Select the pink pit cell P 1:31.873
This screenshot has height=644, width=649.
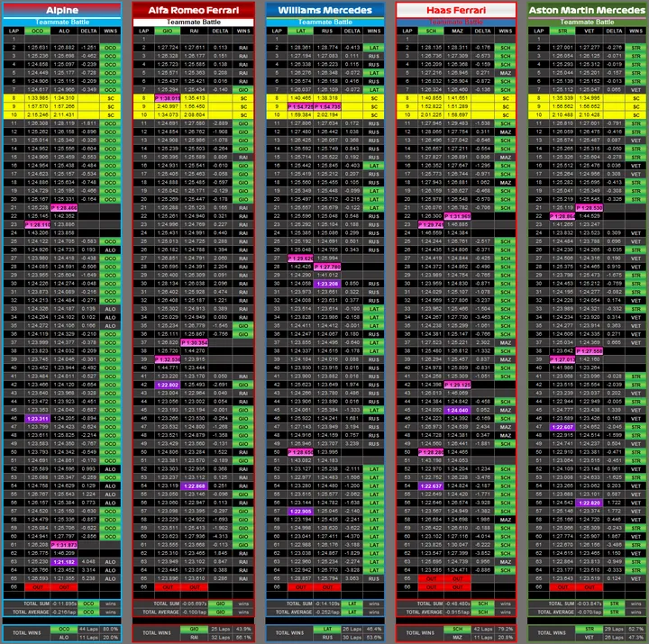pos(64,545)
